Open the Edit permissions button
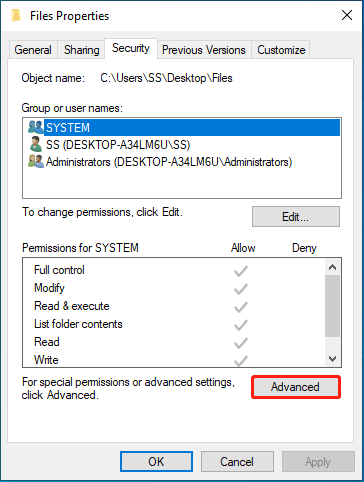The image size is (364, 482). [x=296, y=217]
